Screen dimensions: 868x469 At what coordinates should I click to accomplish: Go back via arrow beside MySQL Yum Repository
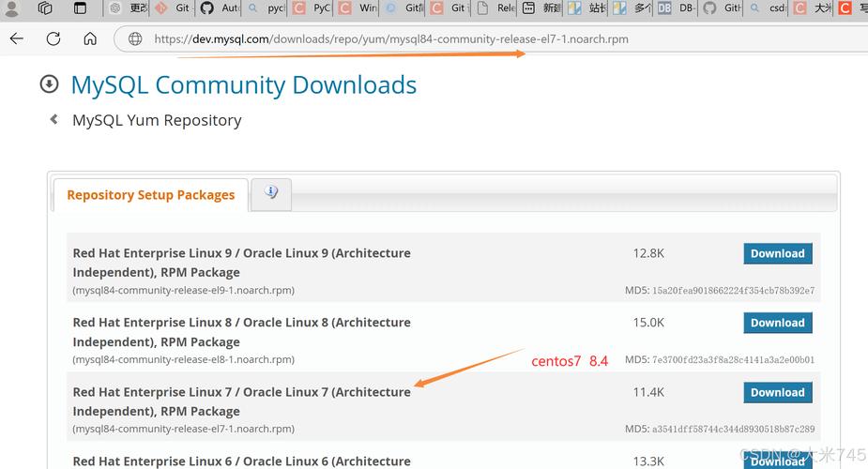(x=53, y=120)
